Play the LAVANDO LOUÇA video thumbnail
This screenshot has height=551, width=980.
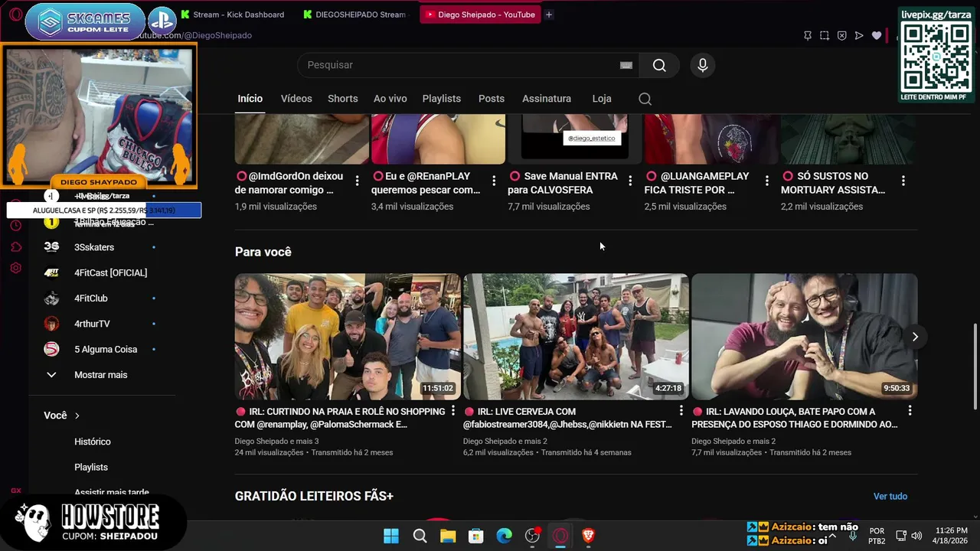point(804,337)
